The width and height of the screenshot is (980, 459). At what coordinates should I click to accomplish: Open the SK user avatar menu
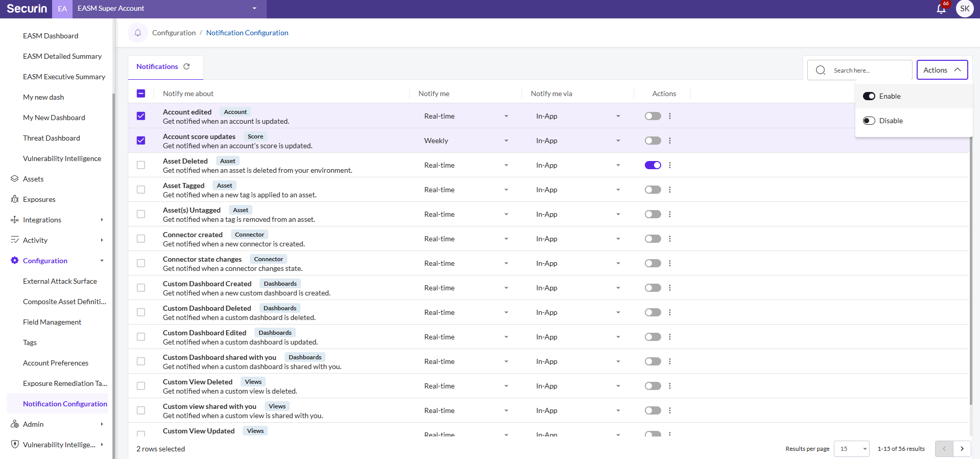[x=965, y=9]
